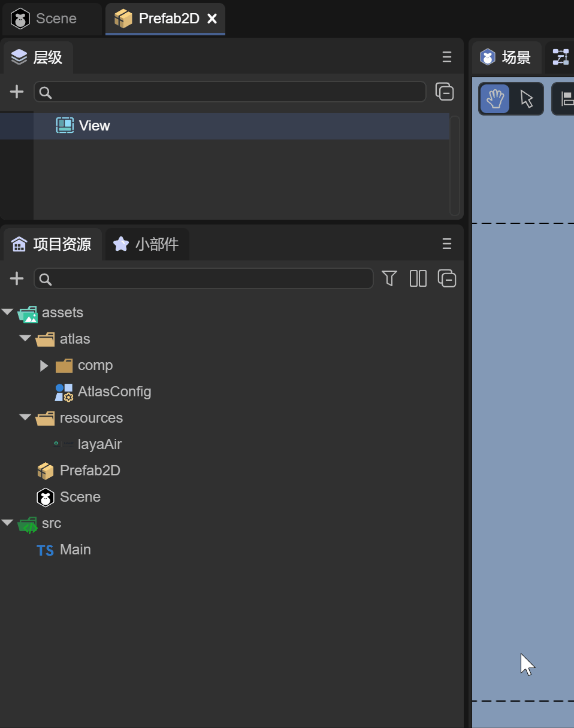The width and height of the screenshot is (574, 728).
Task: Collapse all folders in project assets panel
Action: tap(447, 278)
